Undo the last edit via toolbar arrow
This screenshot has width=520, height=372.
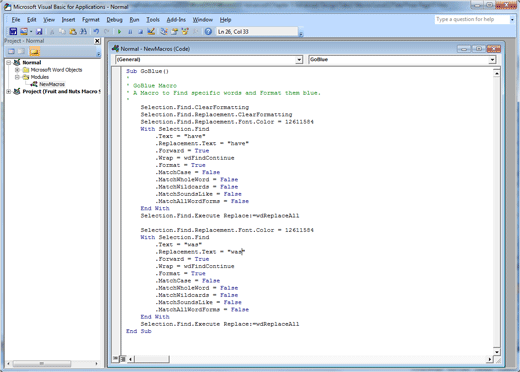96,32
